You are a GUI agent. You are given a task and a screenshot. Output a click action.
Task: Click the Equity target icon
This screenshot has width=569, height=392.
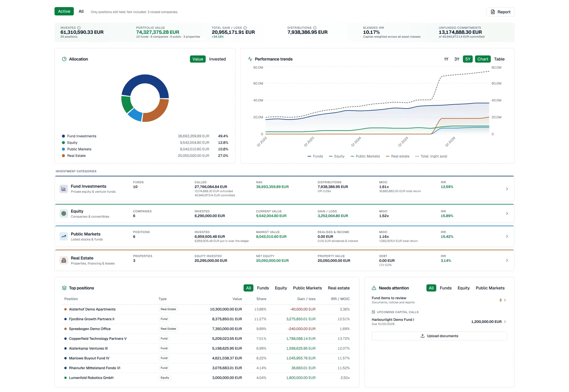click(x=64, y=214)
